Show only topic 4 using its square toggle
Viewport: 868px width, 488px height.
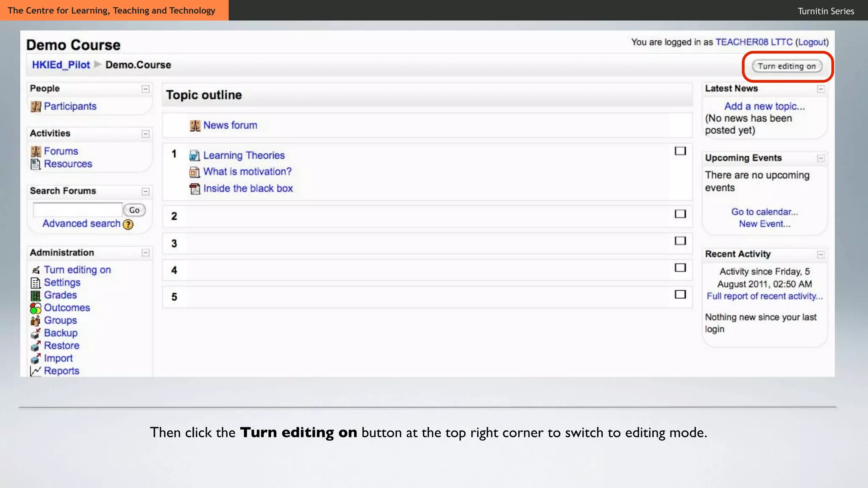[680, 268]
